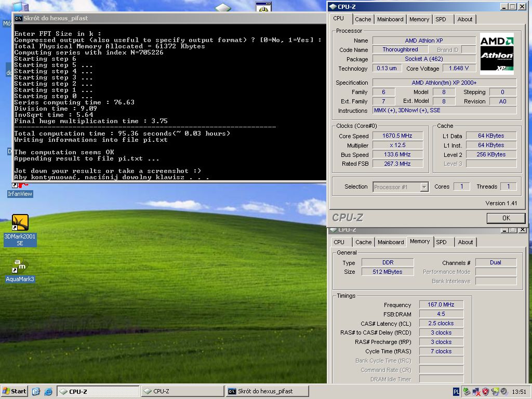Minimize the Processor CPU-Z window
The image size is (532, 399).
pos(504,6)
